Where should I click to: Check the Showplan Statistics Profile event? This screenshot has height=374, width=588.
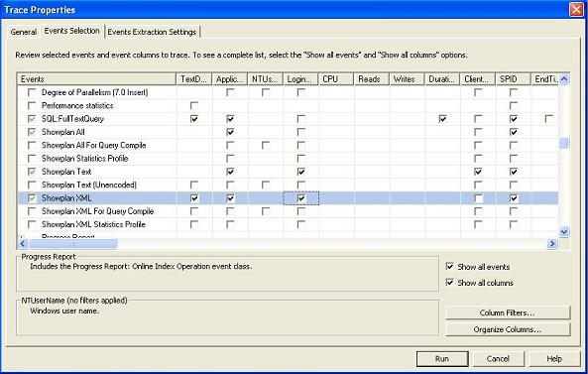[x=32, y=159]
